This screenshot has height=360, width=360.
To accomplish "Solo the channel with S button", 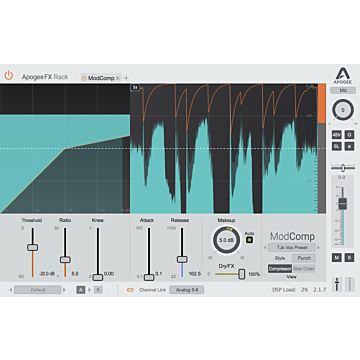I will pyautogui.click(x=349, y=257).
